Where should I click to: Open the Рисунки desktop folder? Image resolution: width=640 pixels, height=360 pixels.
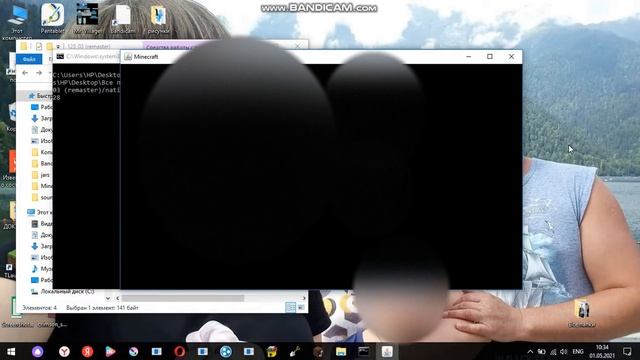[x=158, y=18]
